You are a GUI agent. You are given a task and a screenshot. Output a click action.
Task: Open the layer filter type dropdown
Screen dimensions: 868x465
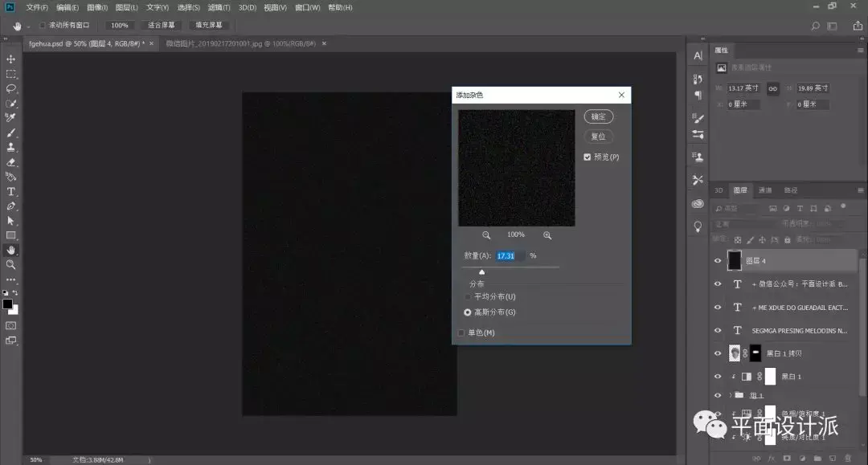click(736, 209)
